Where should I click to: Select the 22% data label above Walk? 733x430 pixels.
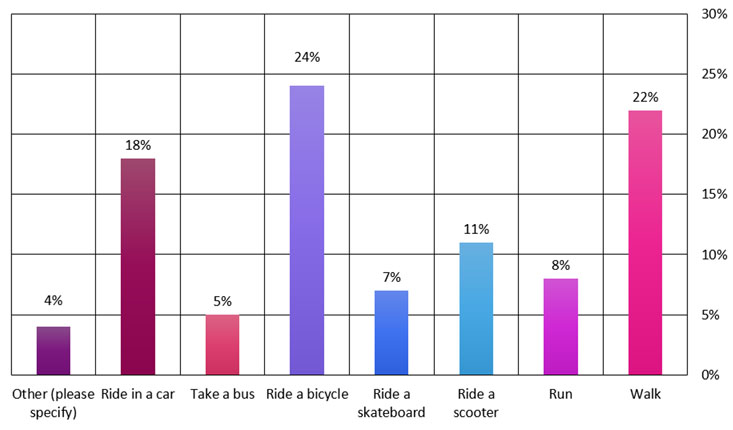point(645,97)
